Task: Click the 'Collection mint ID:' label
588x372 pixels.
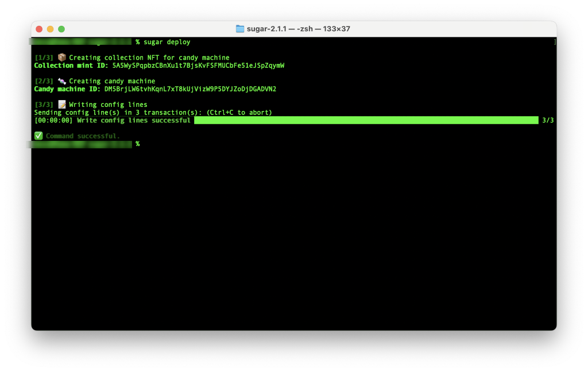Action: (71, 66)
